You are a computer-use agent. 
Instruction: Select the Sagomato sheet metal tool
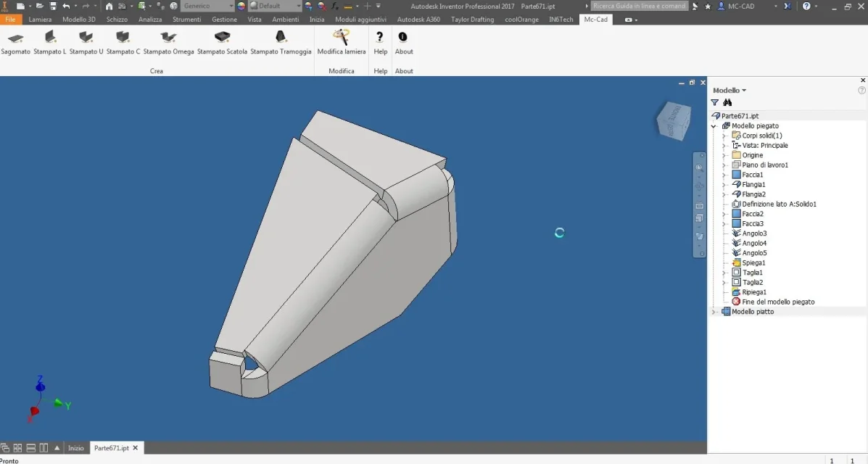pos(15,43)
